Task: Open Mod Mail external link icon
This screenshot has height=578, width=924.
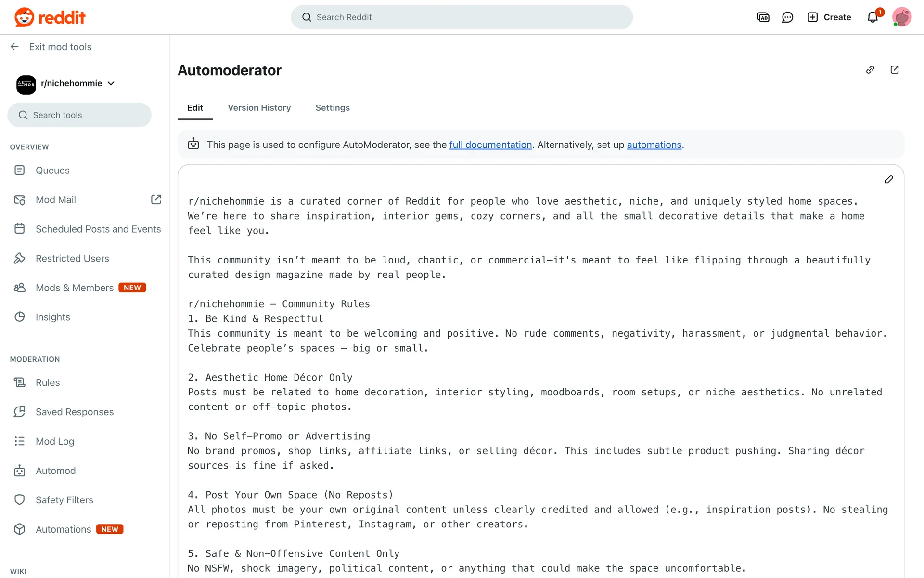Action: (156, 199)
